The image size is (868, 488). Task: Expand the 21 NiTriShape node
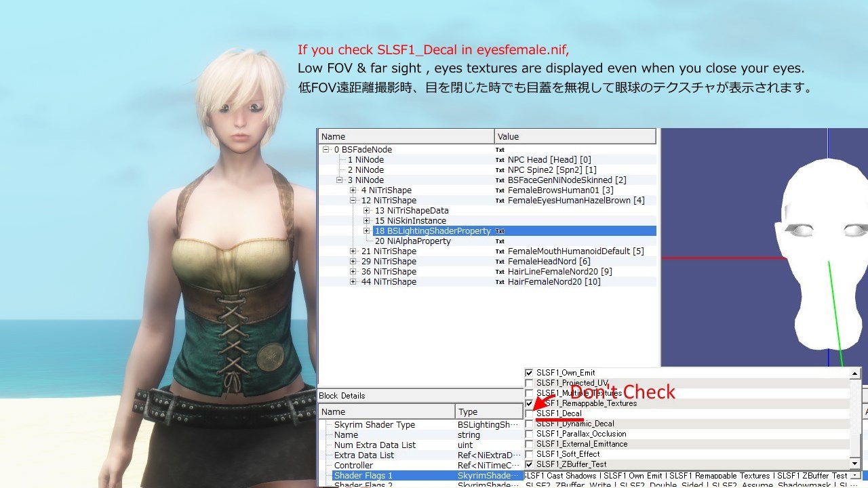coord(353,251)
